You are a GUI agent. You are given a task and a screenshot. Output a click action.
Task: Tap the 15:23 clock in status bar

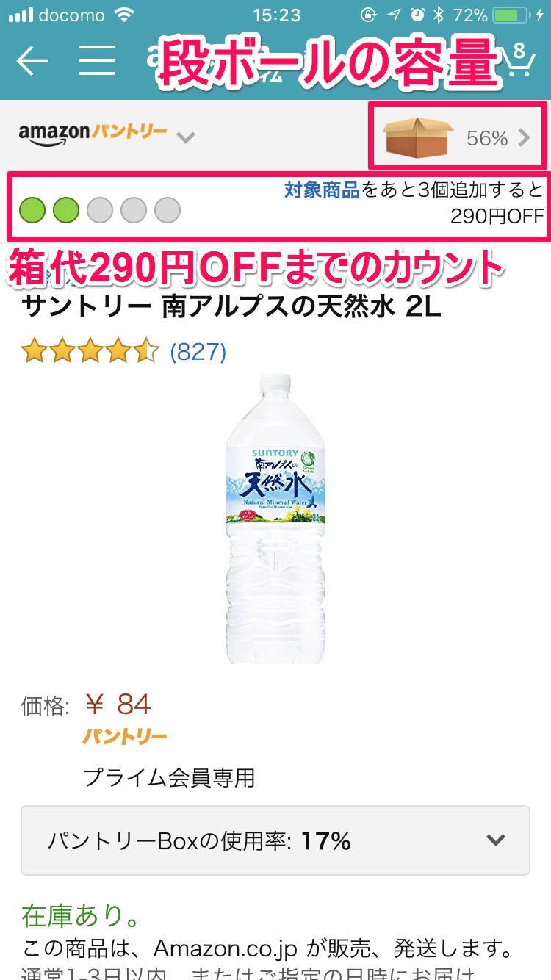tap(275, 15)
